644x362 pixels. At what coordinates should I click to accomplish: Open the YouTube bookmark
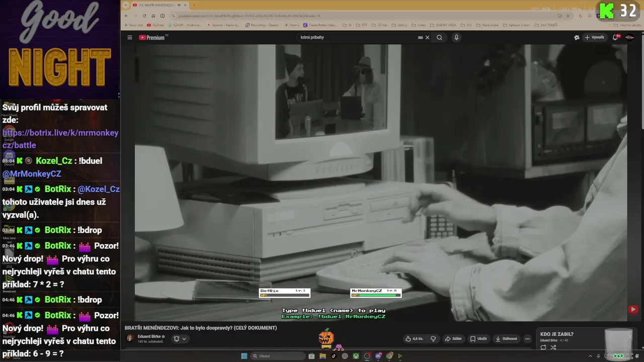[155, 25]
